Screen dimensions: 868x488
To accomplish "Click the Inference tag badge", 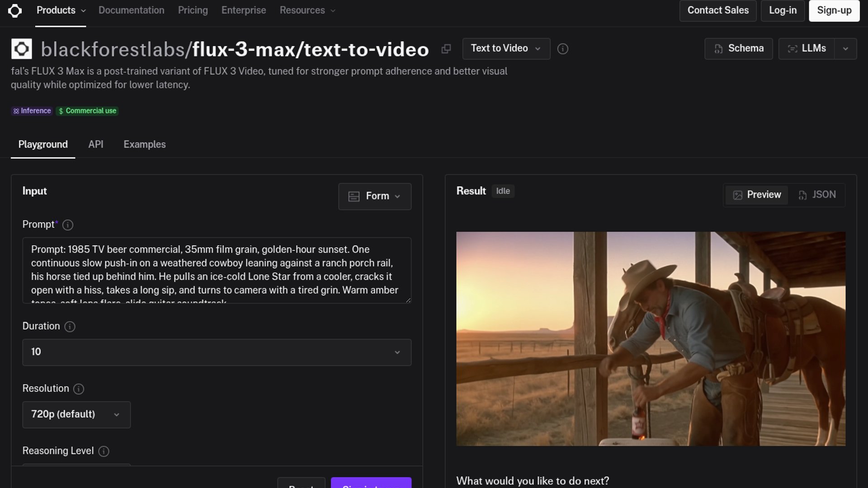I will (x=32, y=111).
